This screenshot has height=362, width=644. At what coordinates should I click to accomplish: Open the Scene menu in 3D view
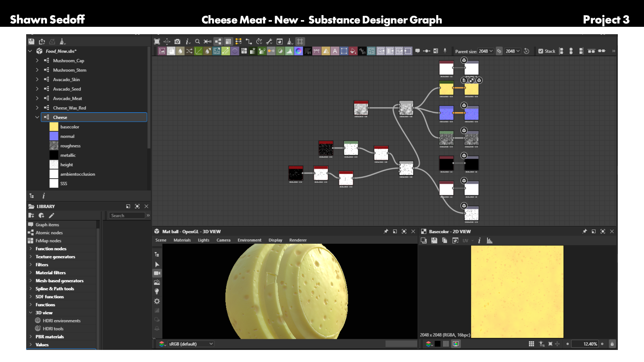coord(161,240)
